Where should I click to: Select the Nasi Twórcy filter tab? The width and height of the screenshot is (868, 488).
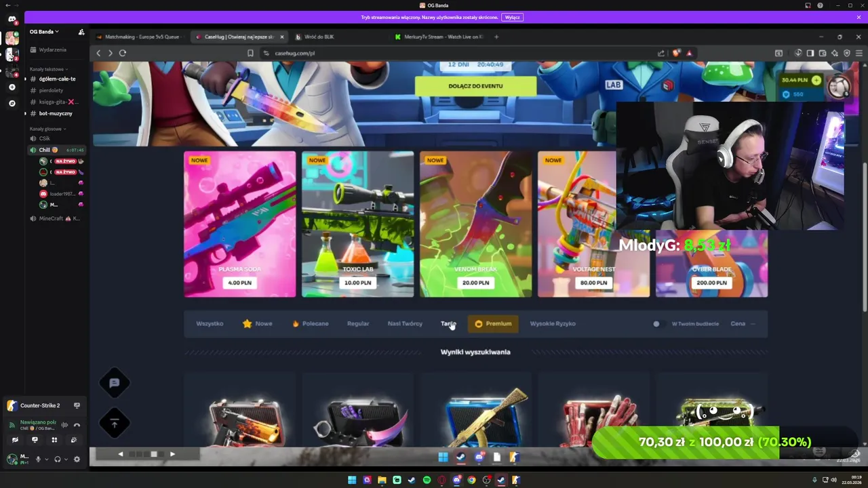405,323
